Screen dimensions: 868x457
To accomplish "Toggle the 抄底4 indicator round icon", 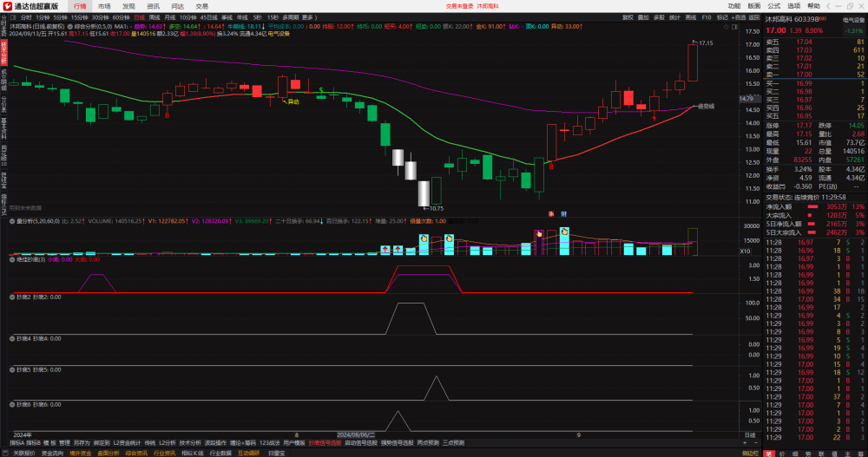I will (12, 338).
